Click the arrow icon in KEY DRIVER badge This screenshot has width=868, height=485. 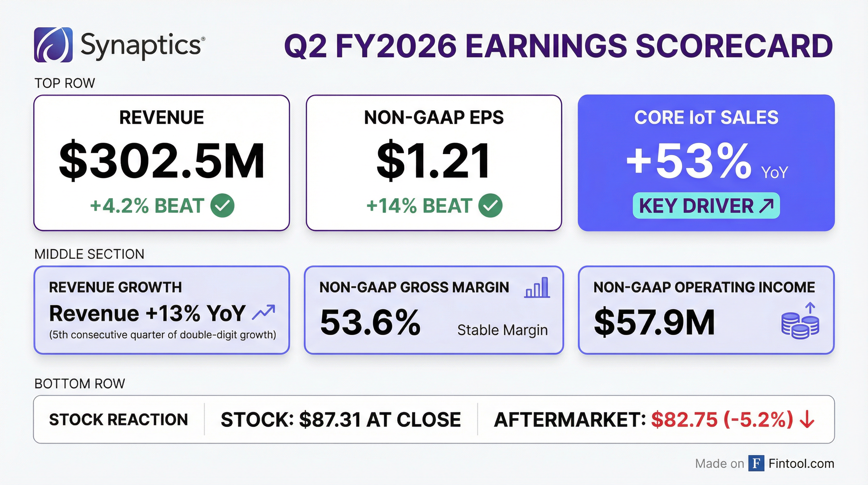point(766,206)
